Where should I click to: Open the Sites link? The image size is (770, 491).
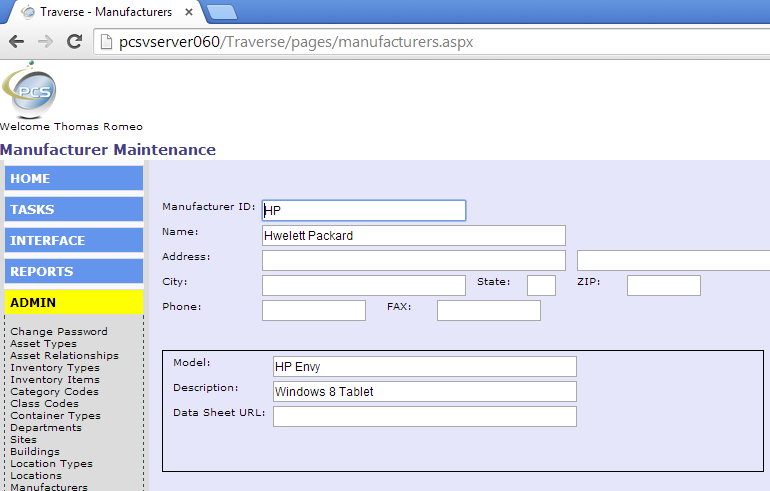click(x=23, y=440)
